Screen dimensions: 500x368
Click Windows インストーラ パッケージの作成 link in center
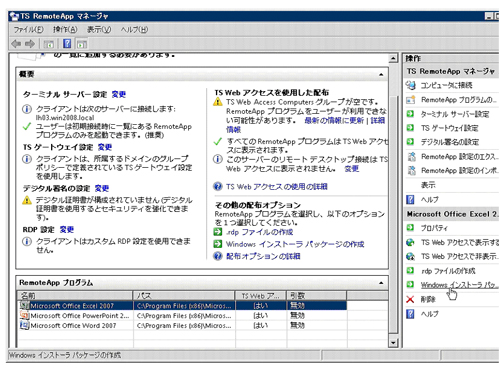(x=295, y=244)
